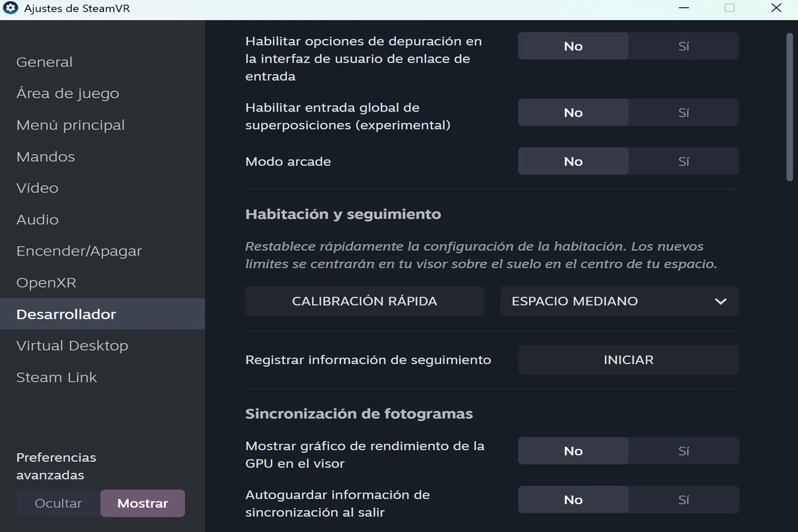Turn on Modo arcade with Sí
Viewport: 798px width, 532px height.
pyautogui.click(x=684, y=162)
